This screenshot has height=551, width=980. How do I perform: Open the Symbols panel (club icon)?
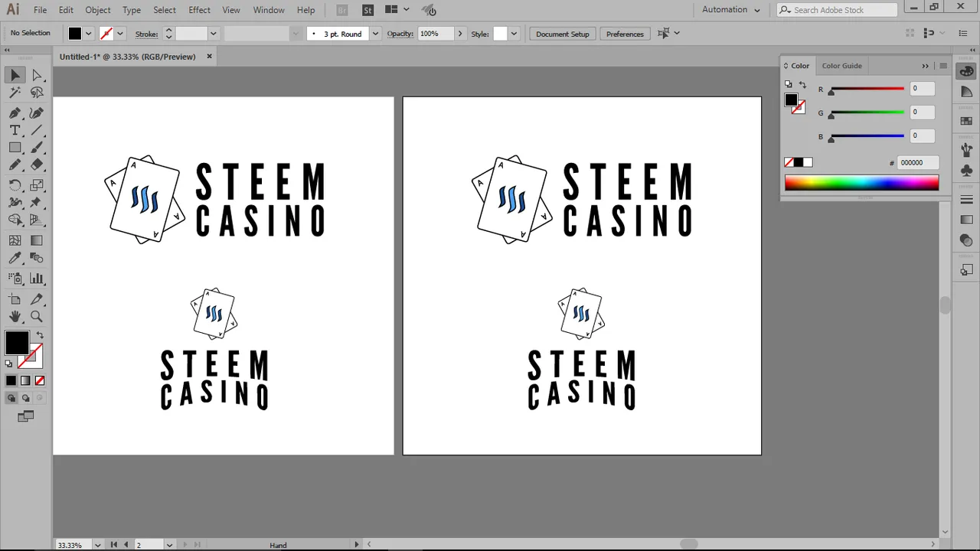tap(966, 171)
